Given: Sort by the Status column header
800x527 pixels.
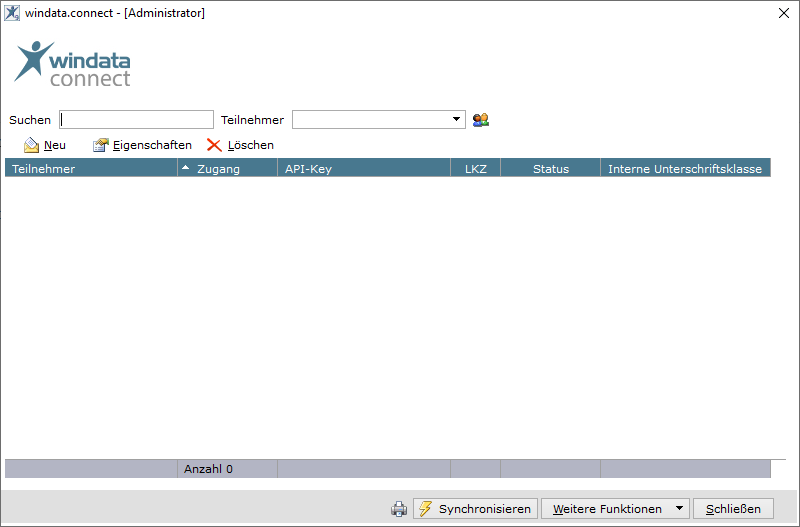Looking at the screenshot, I should (551, 168).
